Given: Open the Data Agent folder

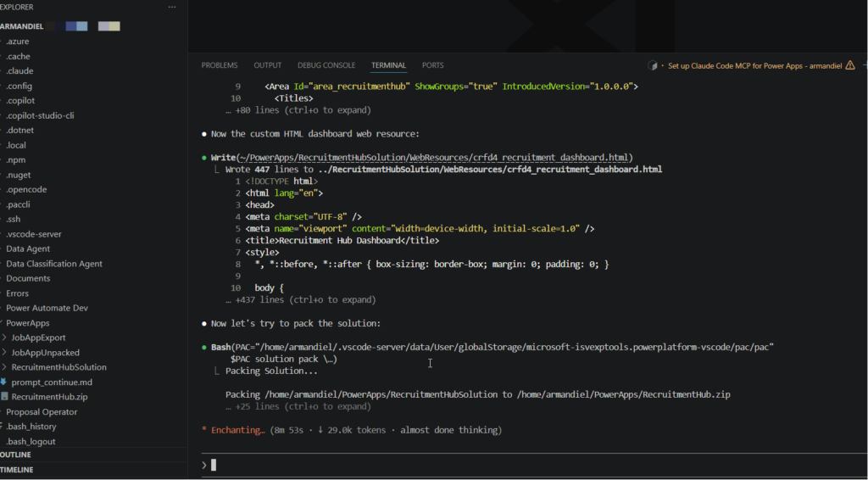Looking at the screenshot, I should coord(28,248).
